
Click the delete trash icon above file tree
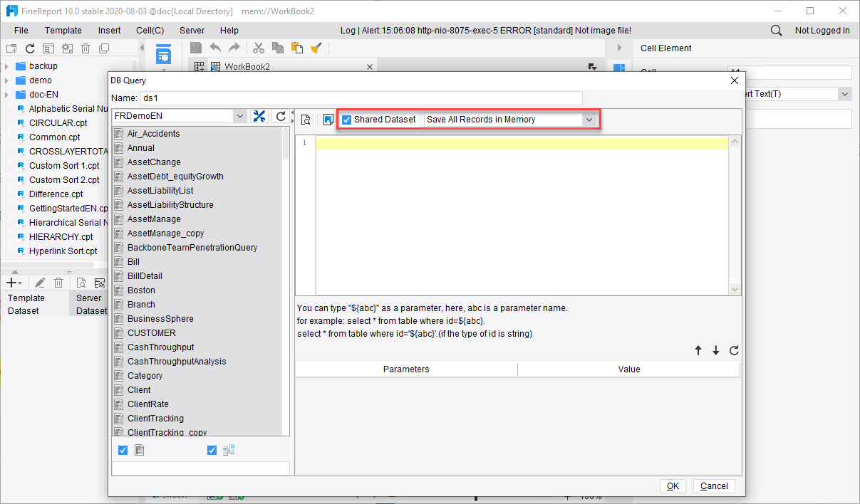[x=86, y=48]
